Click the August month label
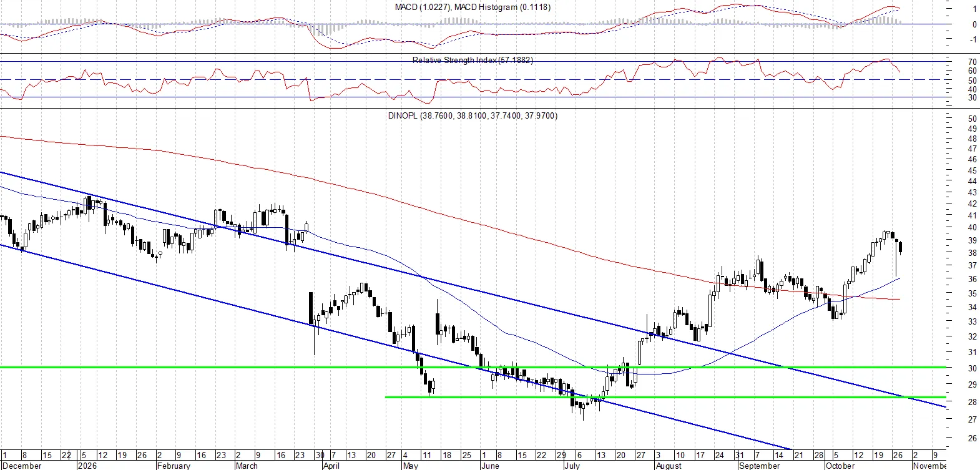This screenshot has height=470, width=980. (669, 466)
